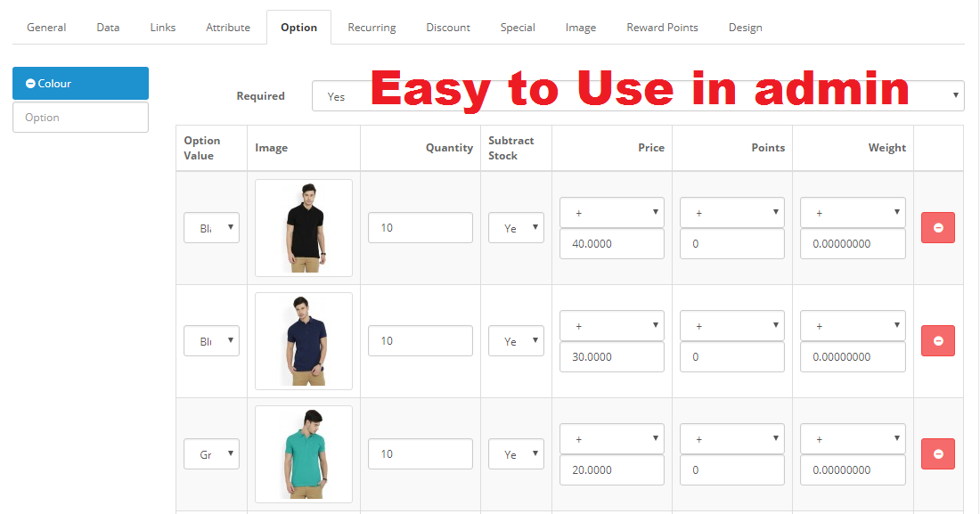Viewport: 980px width, 514px height.
Task: Click the black polo shirt image thumbnail
Action: pos(304,228)
